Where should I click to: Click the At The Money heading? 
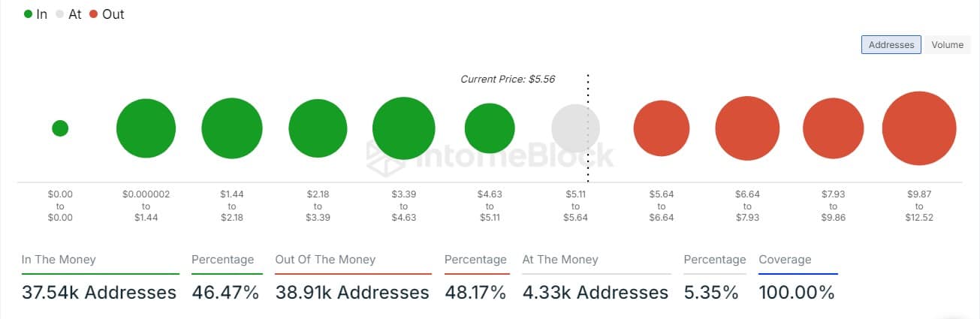tap(560, 260)
